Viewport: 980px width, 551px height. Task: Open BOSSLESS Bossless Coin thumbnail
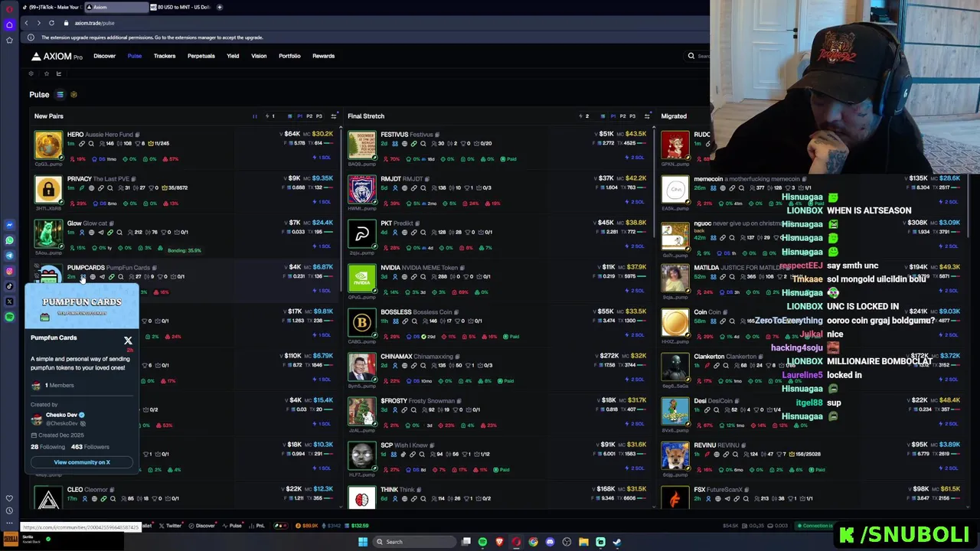[362, 323]
